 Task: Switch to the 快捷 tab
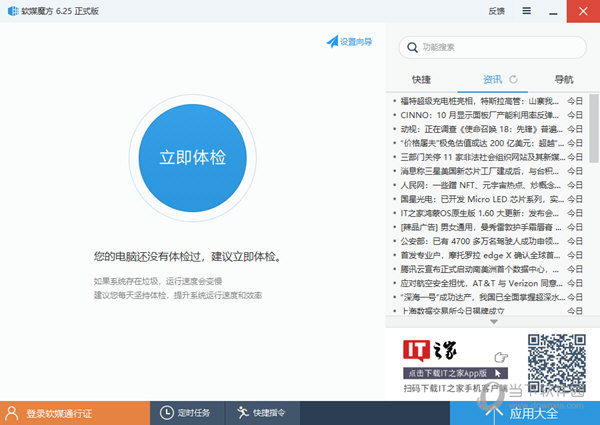[421, 80]
